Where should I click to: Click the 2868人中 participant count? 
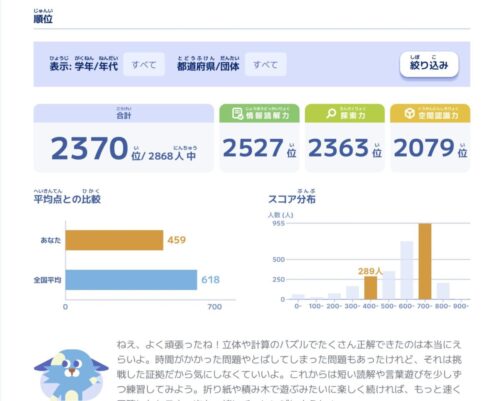point(172,156)
